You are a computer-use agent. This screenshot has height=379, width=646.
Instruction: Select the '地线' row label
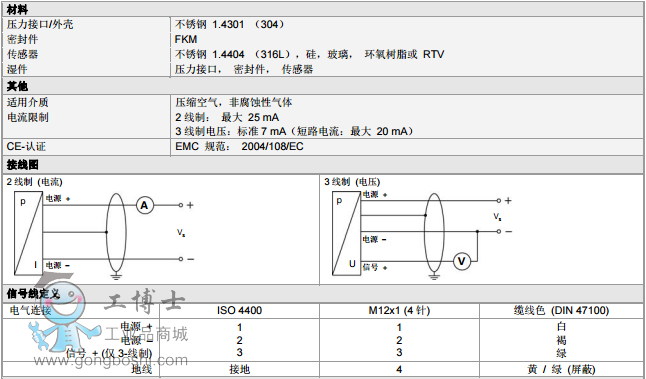click(142, 369)
